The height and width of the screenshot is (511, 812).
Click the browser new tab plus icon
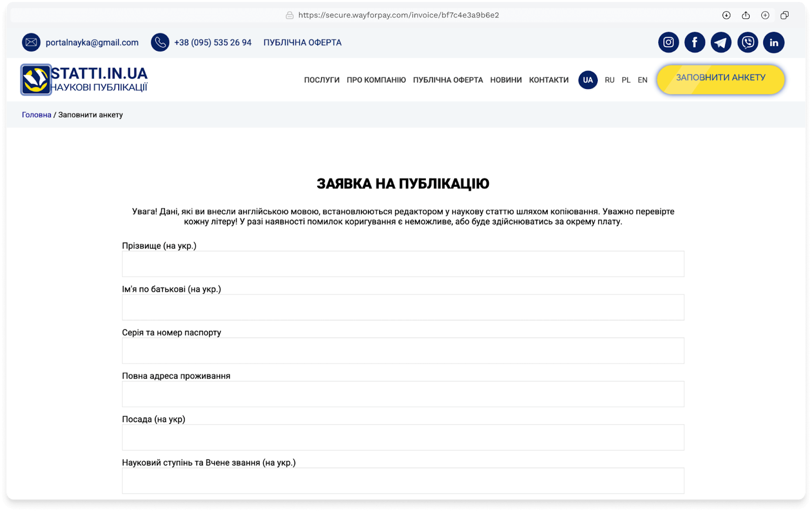(765, 15)
